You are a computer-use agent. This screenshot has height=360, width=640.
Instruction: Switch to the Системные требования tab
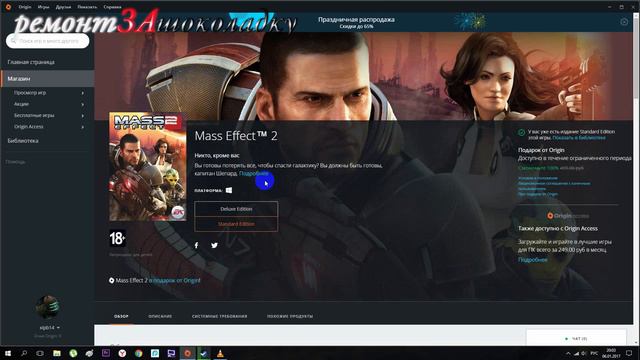[x=220, y=316]
